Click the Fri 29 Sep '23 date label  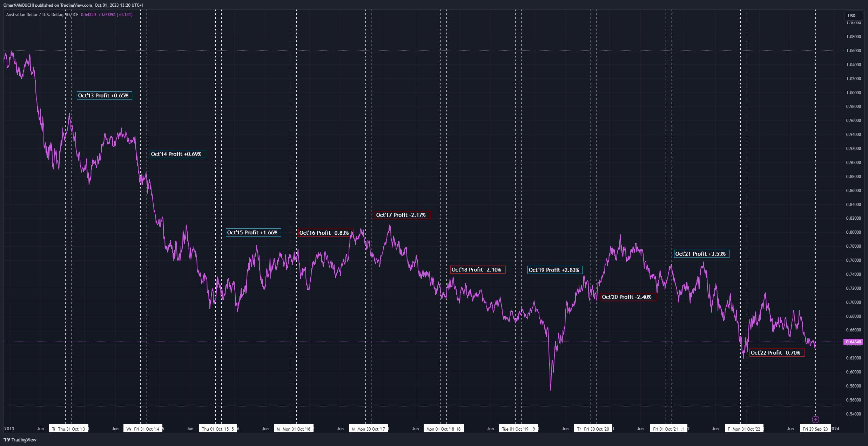pos(815,429)
